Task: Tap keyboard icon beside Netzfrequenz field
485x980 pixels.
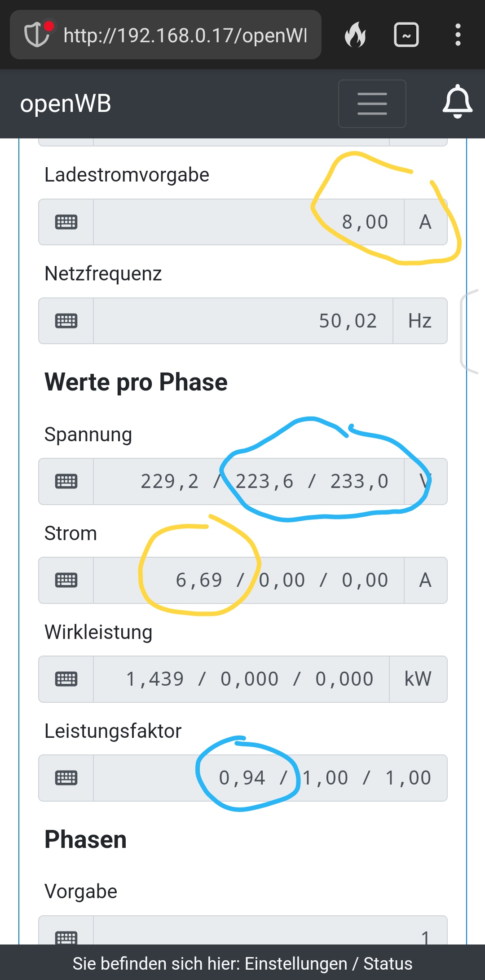Action: (66, 321)
